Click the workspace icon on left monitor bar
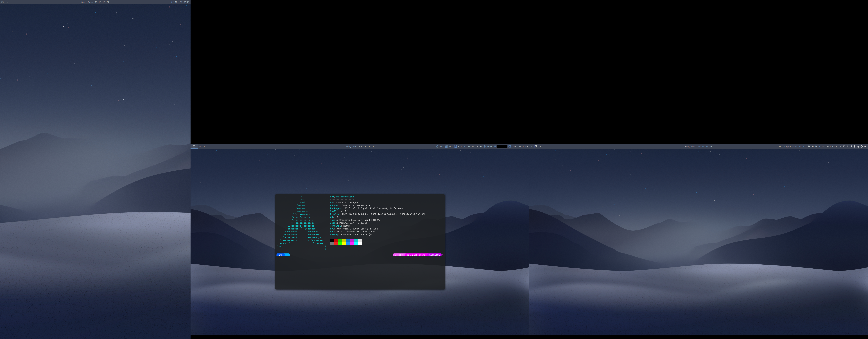Image resolution: width=868 pixels, height=339 pixels. click(x=2, y=2)
